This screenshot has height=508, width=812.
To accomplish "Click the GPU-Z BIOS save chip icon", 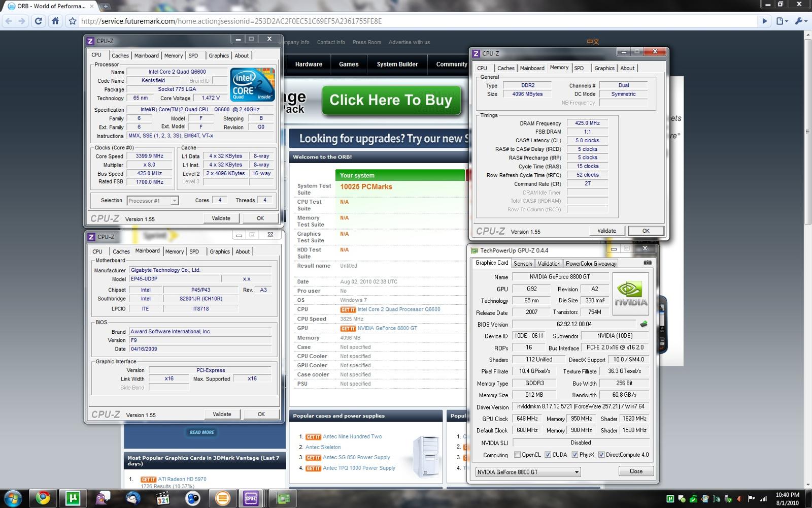I will click(644, 324).
